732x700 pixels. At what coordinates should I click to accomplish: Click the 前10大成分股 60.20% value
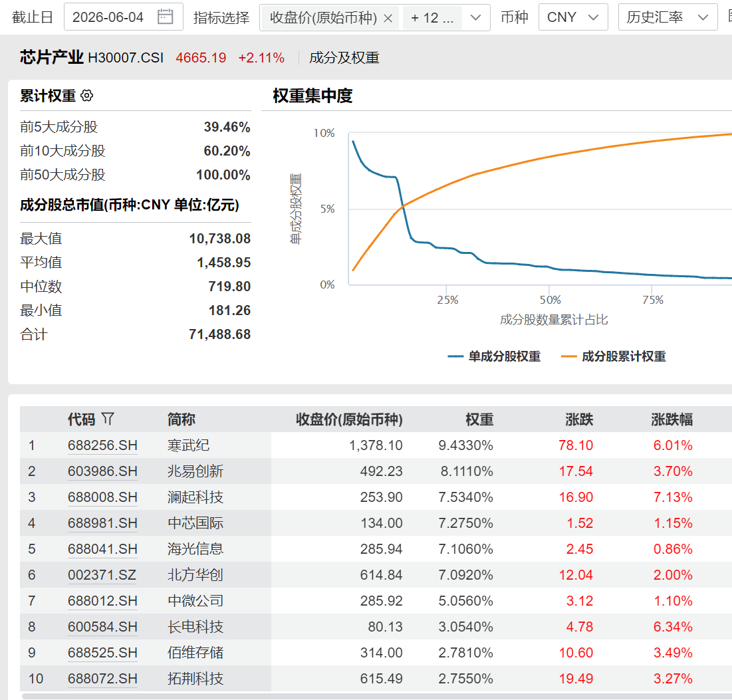pyautogui.click(x=227, y=151)
